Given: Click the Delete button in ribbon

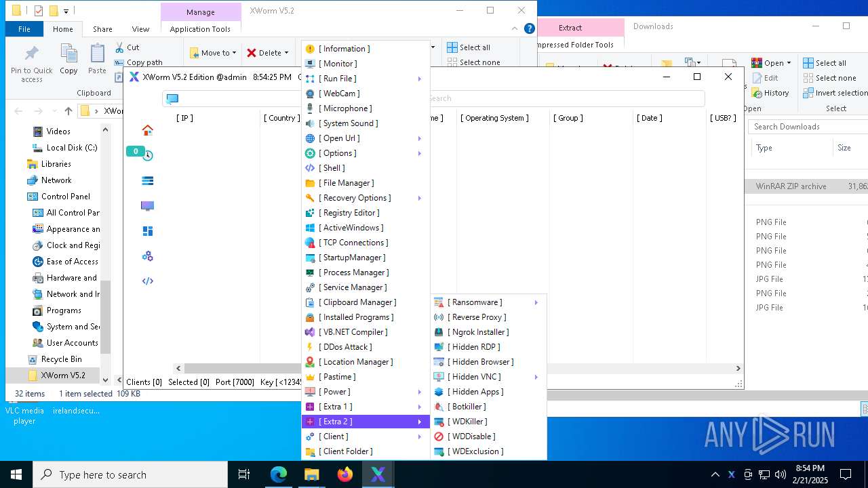Looking at the screenshot, I should [268, 53].
